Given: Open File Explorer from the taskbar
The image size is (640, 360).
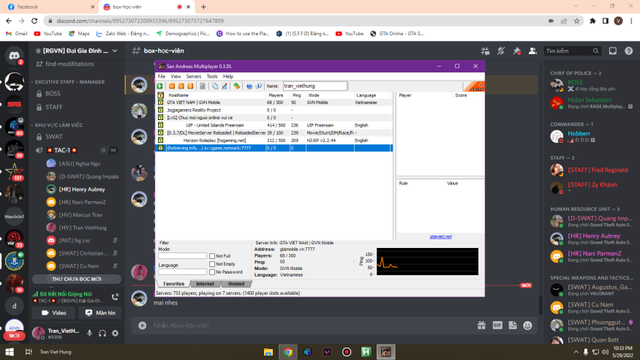Looking at the screenshot, I should tap(268, 352).
